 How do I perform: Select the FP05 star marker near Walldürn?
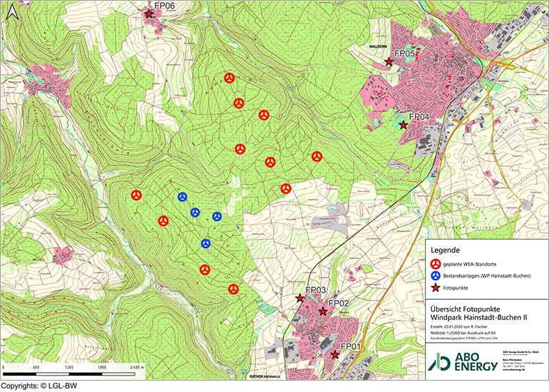[389, 62]
